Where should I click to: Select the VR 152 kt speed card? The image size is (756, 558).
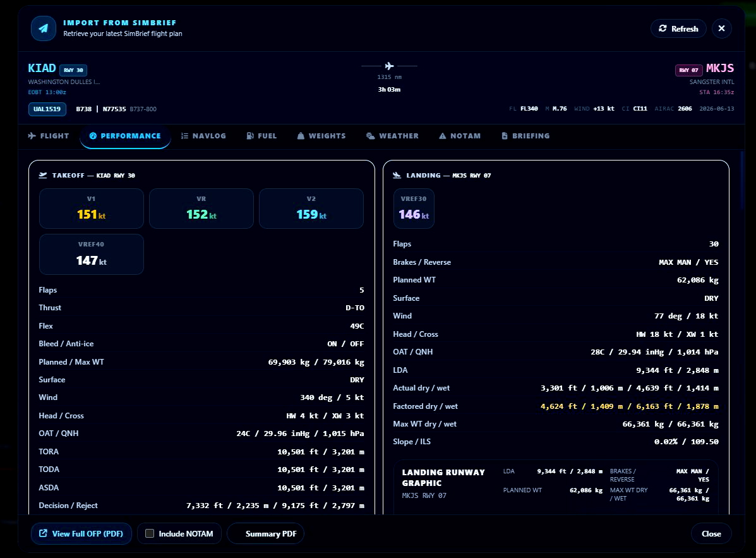(x=201, y=209)
